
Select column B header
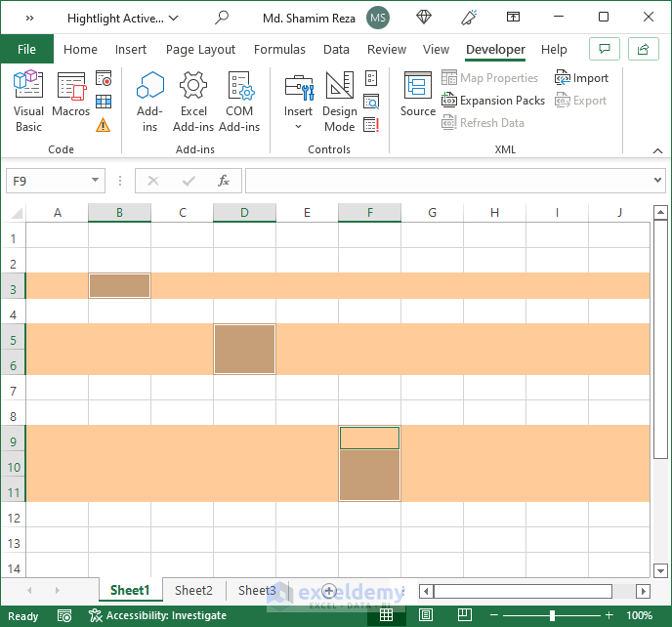[x=119, y=213]
